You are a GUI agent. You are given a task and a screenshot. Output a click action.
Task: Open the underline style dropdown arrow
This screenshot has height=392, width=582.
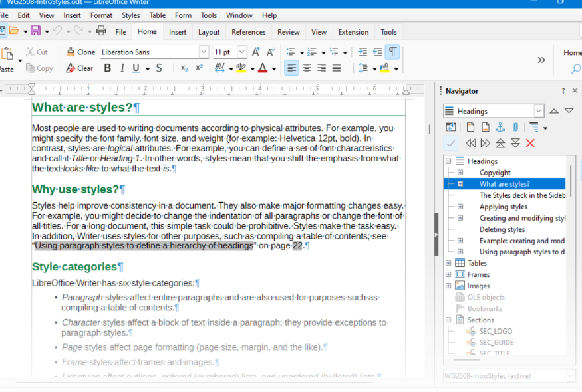click(x=148, y=69)
